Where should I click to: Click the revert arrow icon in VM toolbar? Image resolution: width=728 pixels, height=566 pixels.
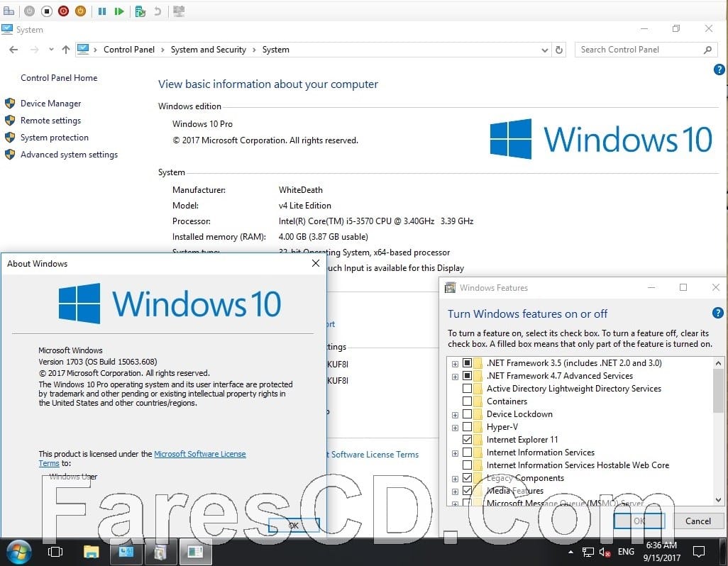[x=158, y=11]
